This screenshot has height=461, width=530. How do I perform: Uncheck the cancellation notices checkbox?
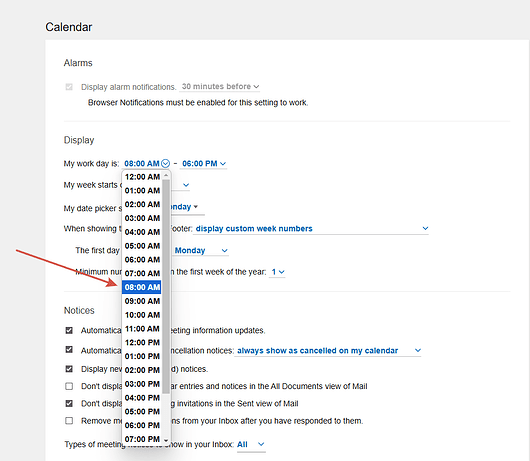pos(69,349)
